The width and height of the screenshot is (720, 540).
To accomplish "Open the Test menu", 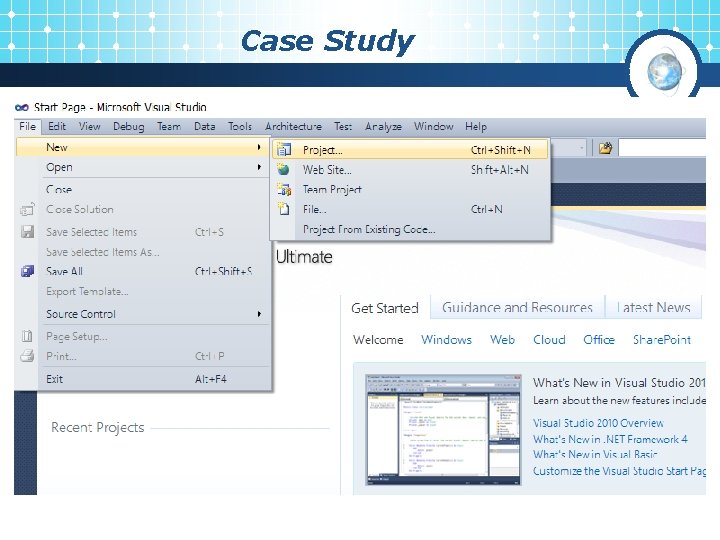I will [x=343, y=126].
